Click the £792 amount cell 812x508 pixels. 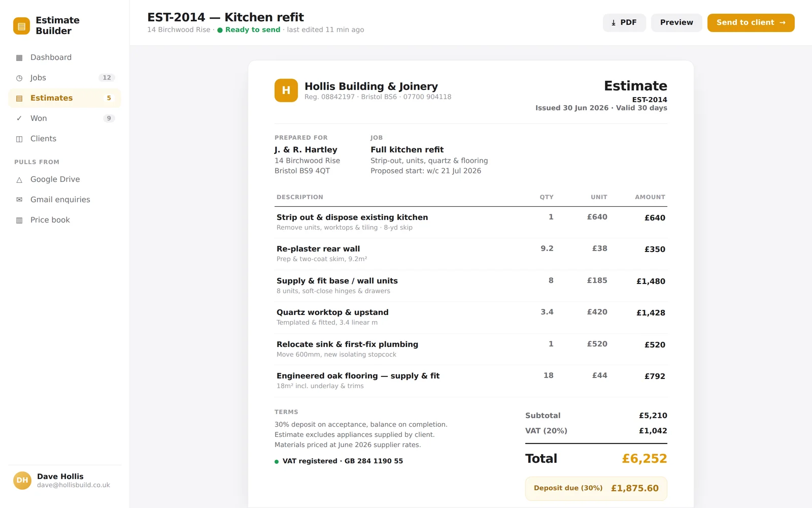655,376
